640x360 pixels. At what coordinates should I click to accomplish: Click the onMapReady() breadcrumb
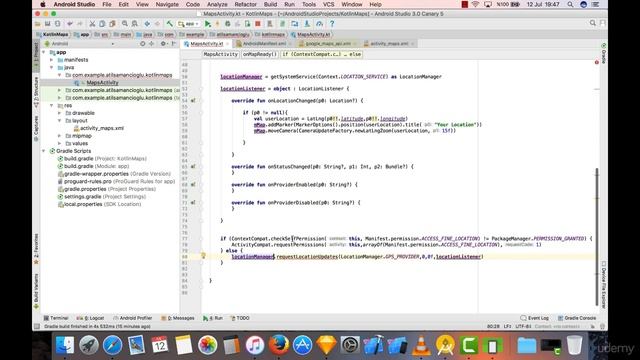[x=260, y=54]
